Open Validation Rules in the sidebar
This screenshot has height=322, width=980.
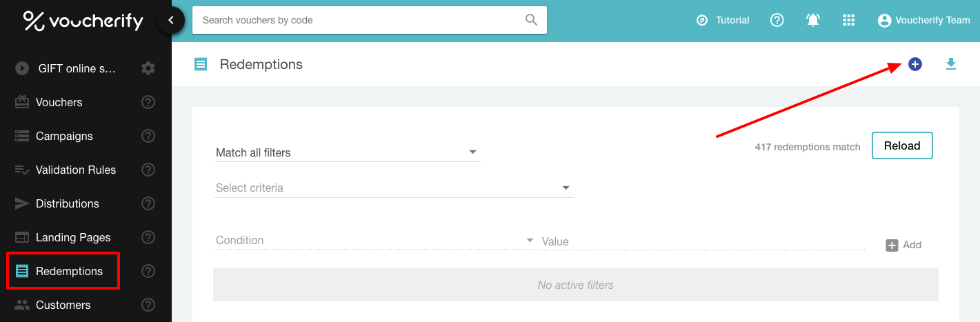coord(75,170)
